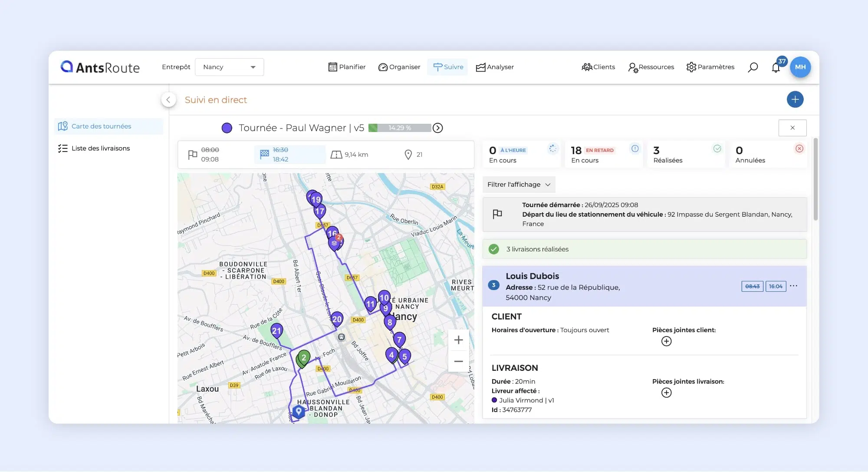
Task: Open the Analyser tab
Action: click(495, 67)
